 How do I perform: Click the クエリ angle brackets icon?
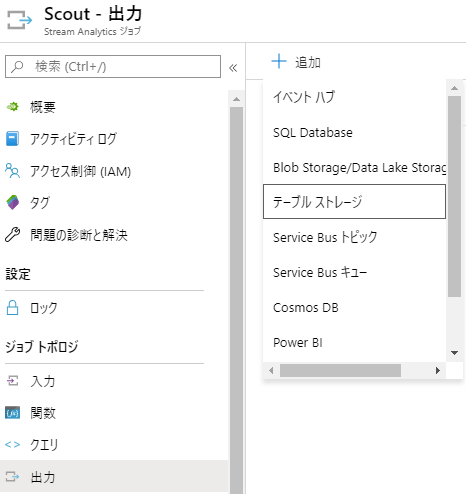(13, 445)
